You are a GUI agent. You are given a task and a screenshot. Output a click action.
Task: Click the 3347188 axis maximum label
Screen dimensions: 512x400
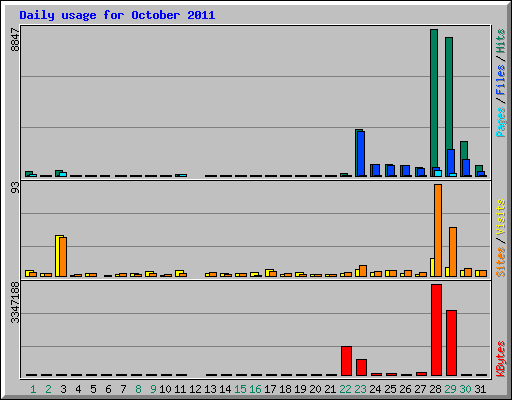pos(15,302)
